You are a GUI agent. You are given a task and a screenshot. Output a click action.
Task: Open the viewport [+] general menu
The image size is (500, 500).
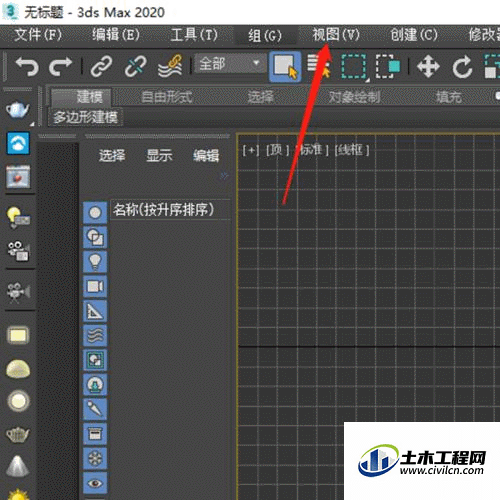point(251,150)
